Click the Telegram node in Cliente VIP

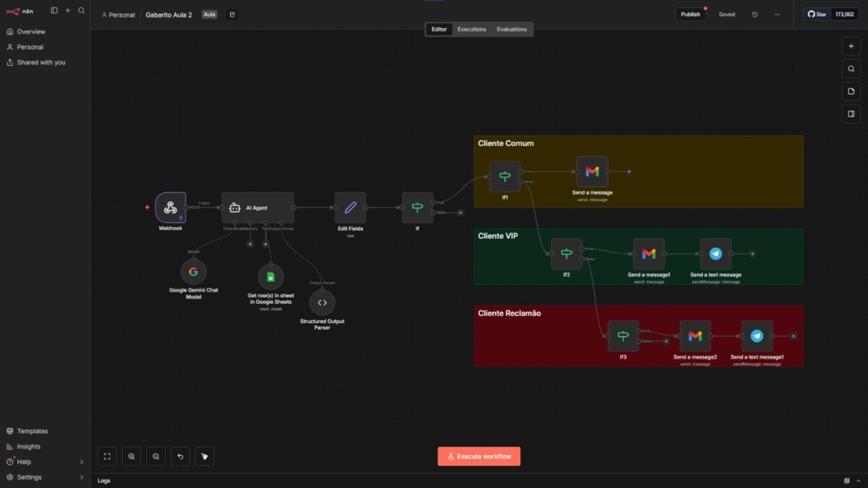click(715, 254)
